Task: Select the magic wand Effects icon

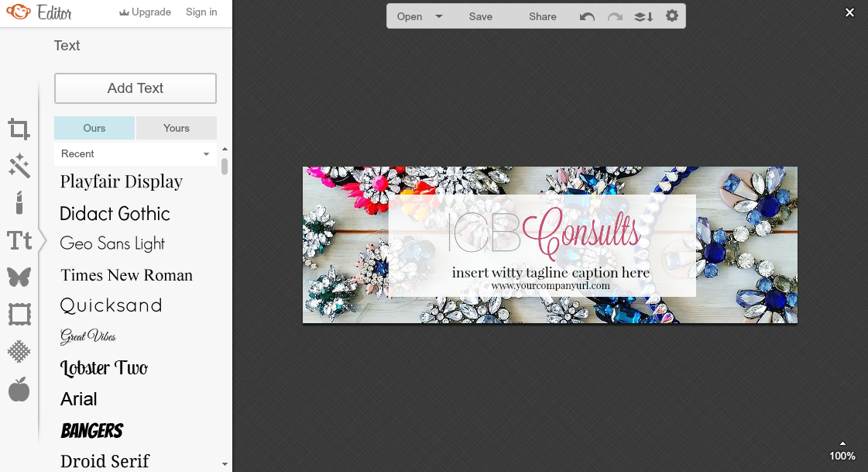Action: [x=19, y=165]
